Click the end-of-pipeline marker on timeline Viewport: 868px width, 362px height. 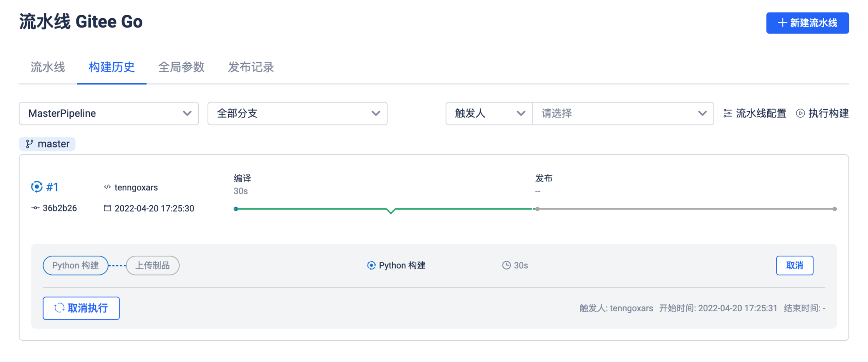834,209
